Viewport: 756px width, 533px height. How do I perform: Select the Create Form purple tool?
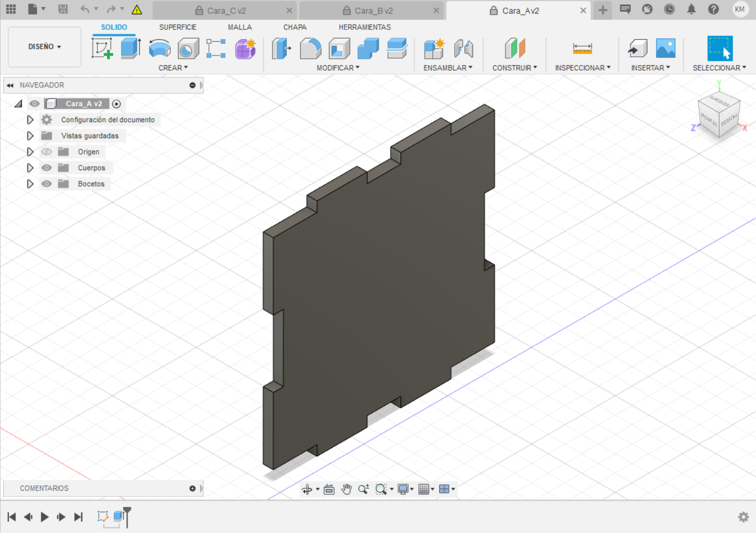click(245, 49)
